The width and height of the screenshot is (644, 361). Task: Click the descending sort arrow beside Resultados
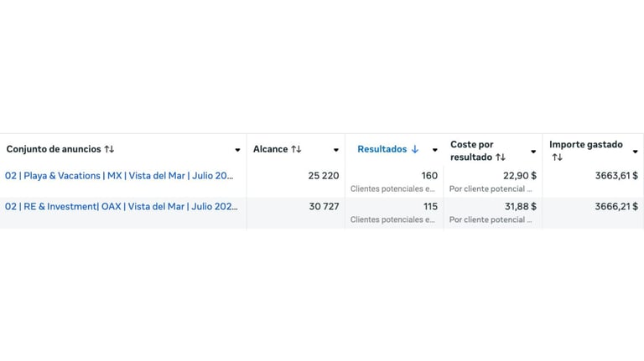(x=414, y=149)
